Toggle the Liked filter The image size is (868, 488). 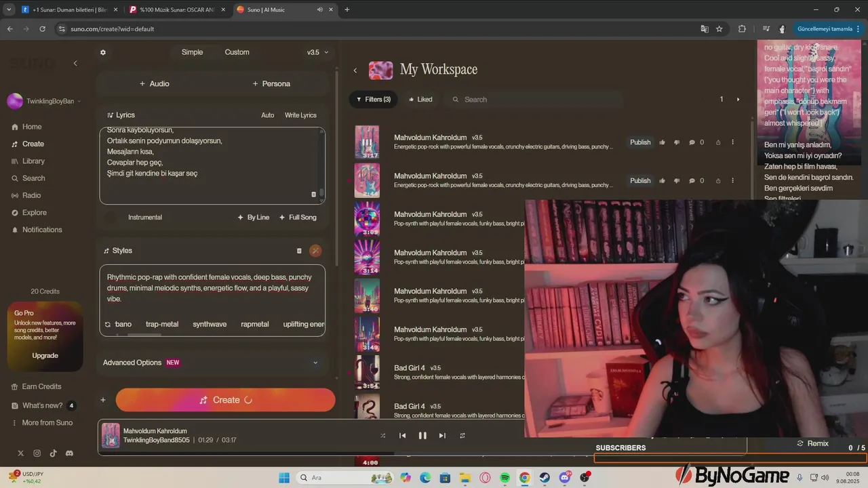point(420,100)
